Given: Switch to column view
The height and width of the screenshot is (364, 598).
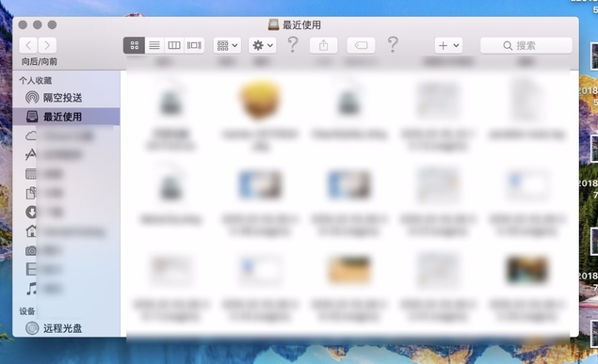Looking at the screenshot, I should click(174, 46).
